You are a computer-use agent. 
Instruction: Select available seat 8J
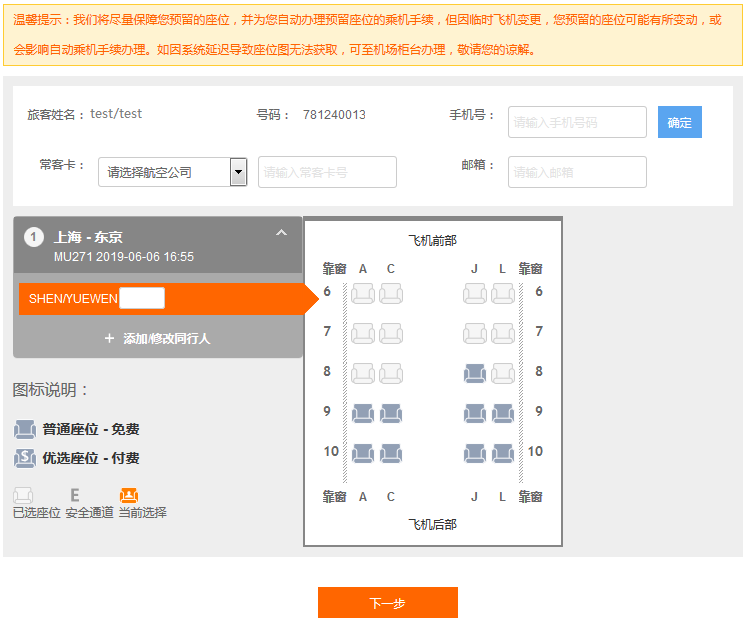pos(475,373)
